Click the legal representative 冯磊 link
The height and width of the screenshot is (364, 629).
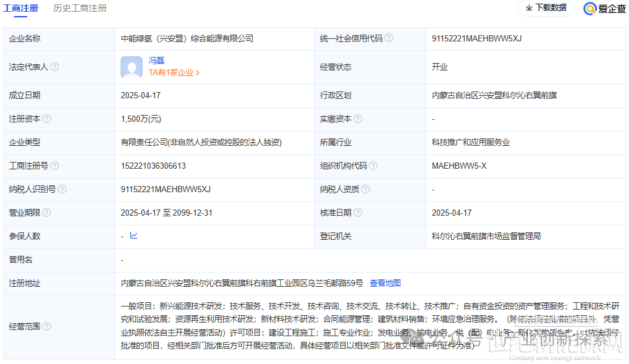click(x=156, y=60)
